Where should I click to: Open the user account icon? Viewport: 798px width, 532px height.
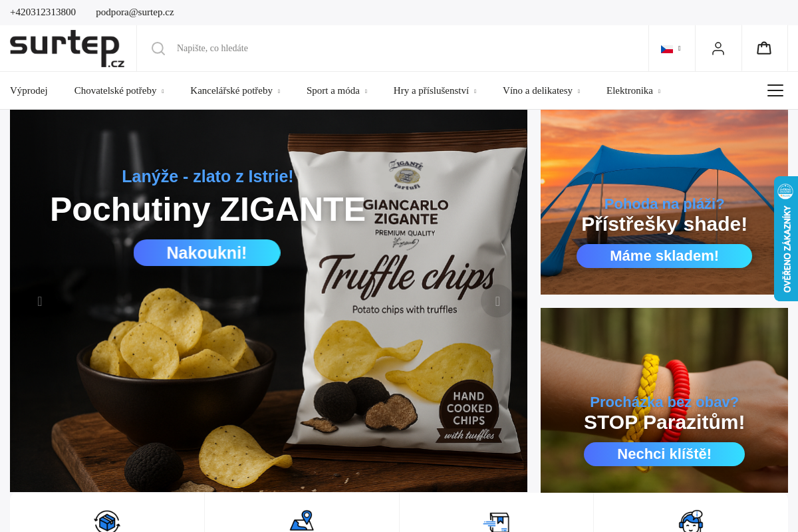718,49
